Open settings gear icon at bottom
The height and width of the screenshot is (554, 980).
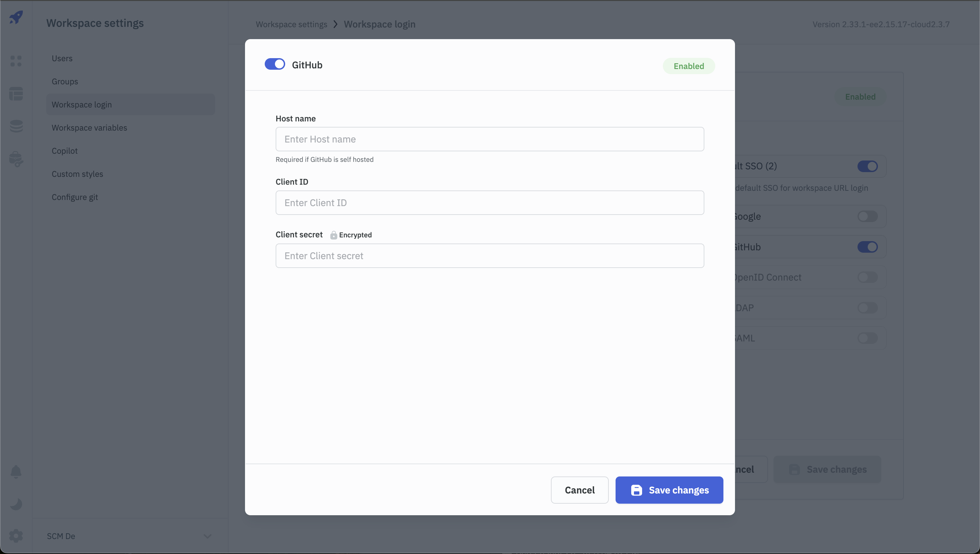pos(16,536)
